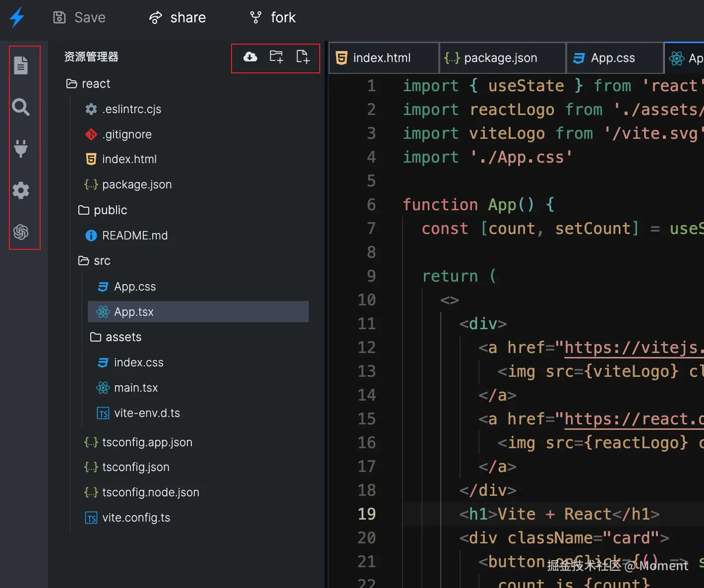This screenshot has width=704, height=588.
Task: Open the settings gear sidebar icon
Action: point(21,190)
